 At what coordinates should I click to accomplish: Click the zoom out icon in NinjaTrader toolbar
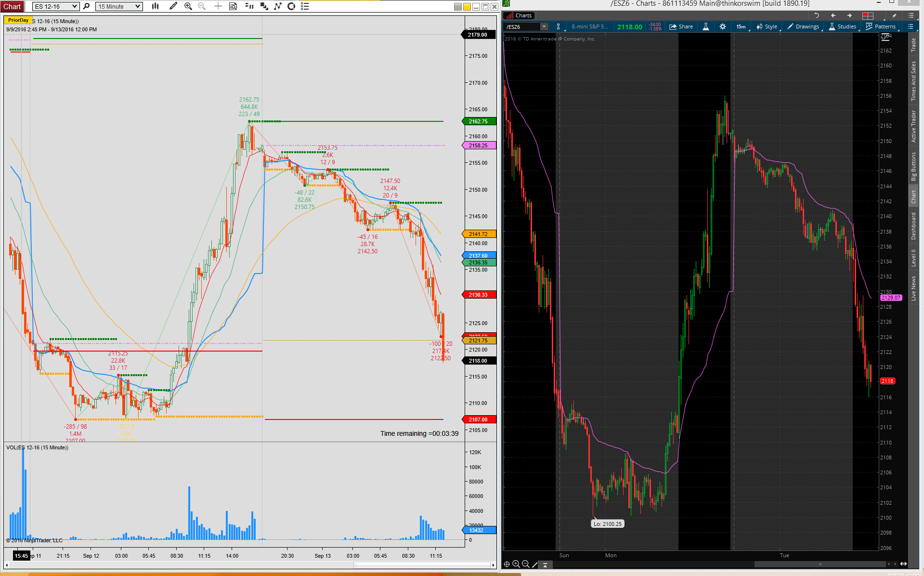(202, 6)
